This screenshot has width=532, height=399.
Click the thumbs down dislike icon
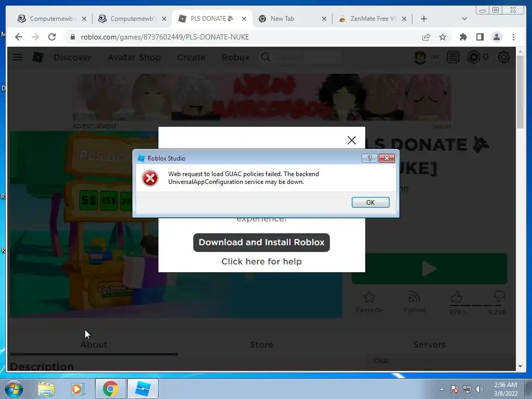[x=499, y=297]
